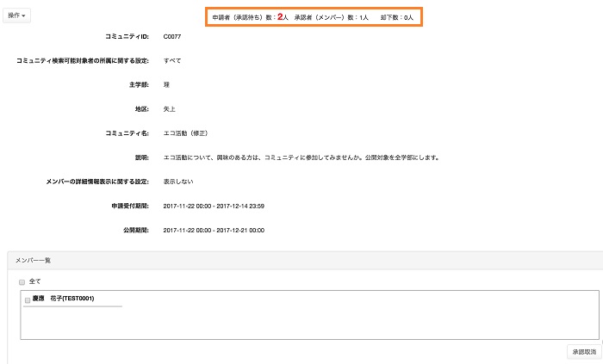Click the community ID value C0077
The width and height of the screenshot is (603, 364).
coord(172,36)
